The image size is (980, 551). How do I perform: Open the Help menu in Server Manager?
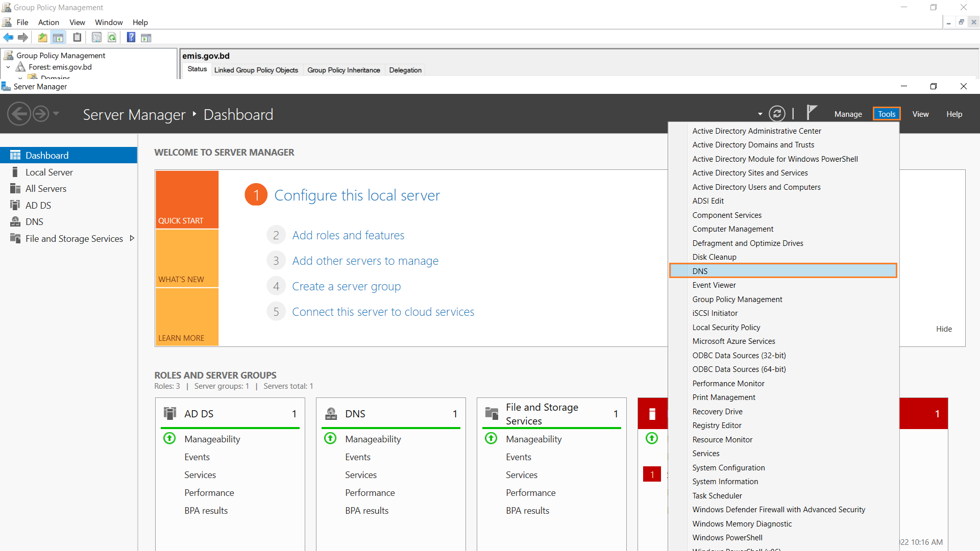coord(954,114)
